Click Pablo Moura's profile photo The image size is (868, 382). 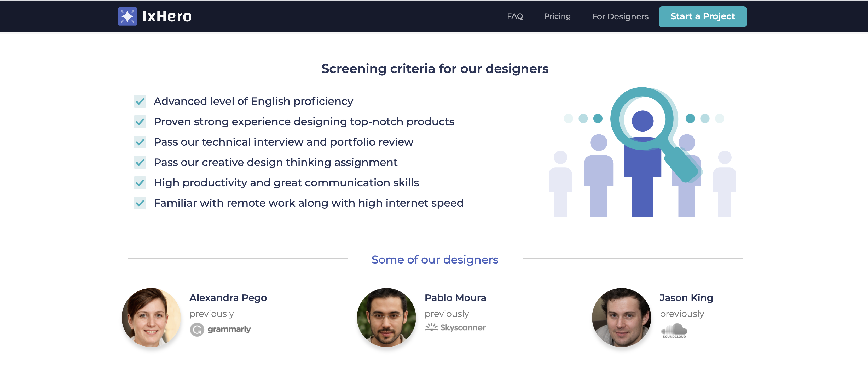pos(386,317)
